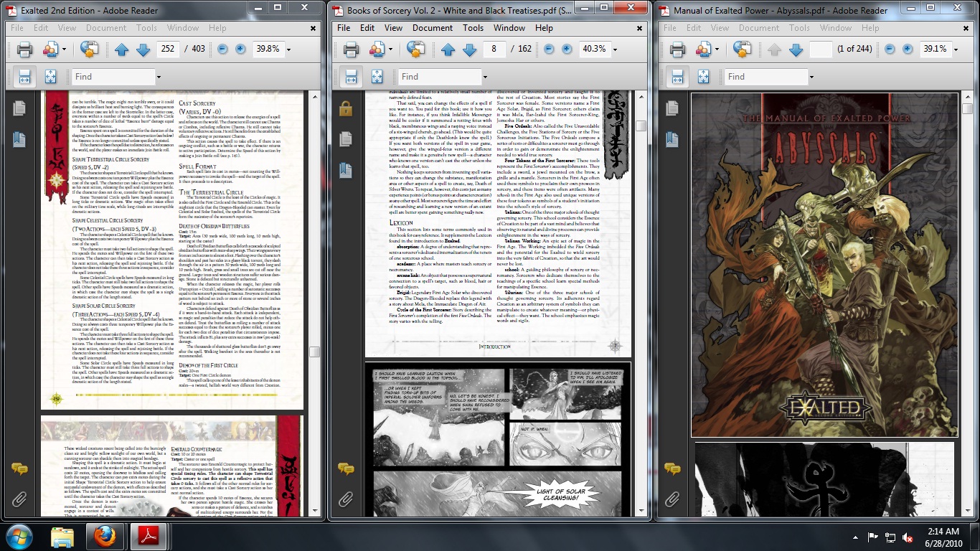The image size is (980, 551).
Task: Open Window menu in Exalted 2nd Edition window
Action: click(x=183, y=28)
